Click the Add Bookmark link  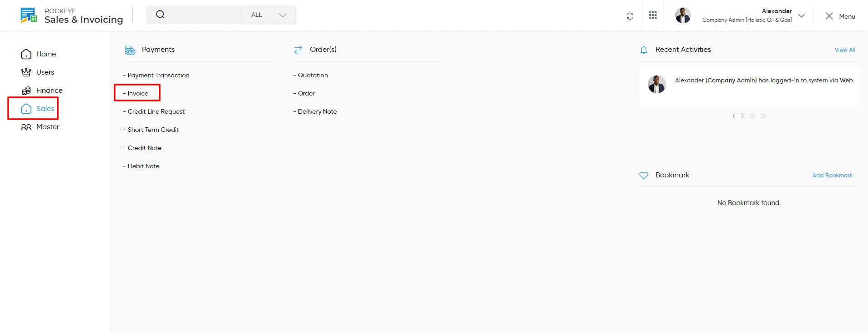[833, 176]
